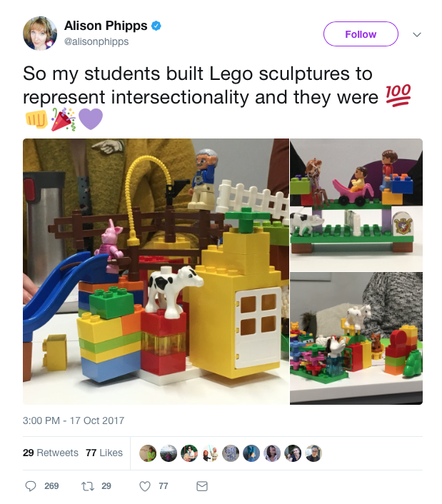442x504 pixels.
Task: Click the 269 replies count
Action: click(51, 486)
